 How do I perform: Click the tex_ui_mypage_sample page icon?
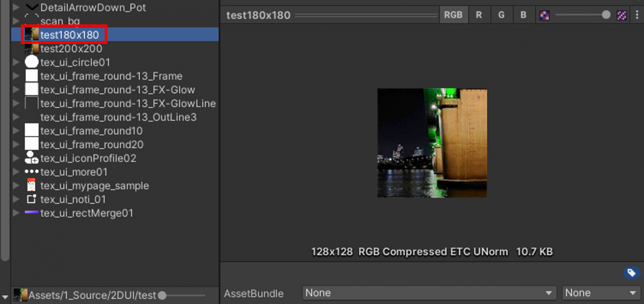pyautogui.click(x=31, y=185)
